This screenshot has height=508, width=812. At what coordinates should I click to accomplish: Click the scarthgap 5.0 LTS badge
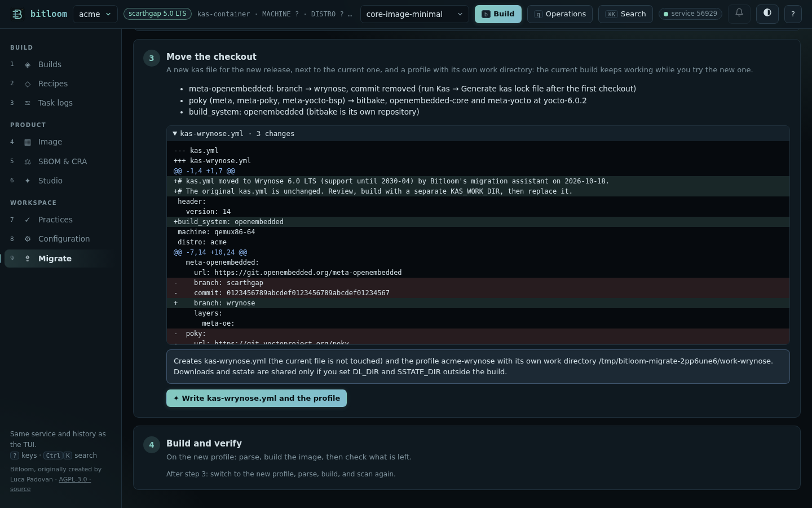(157, 14)
